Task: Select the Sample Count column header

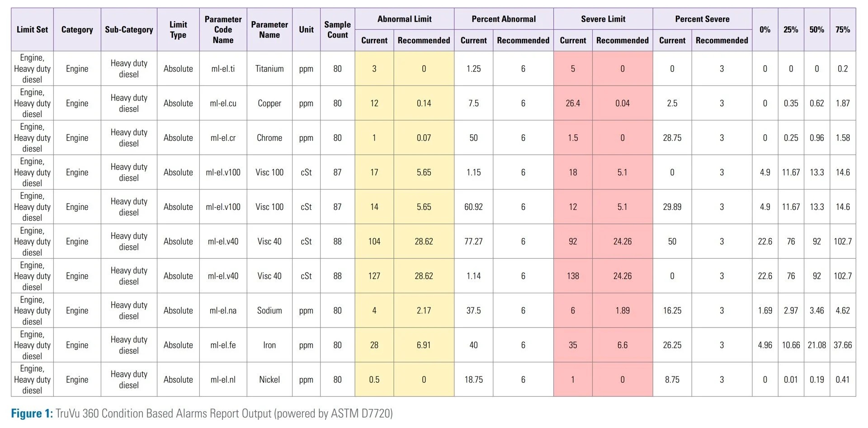Action: (337, 29)
